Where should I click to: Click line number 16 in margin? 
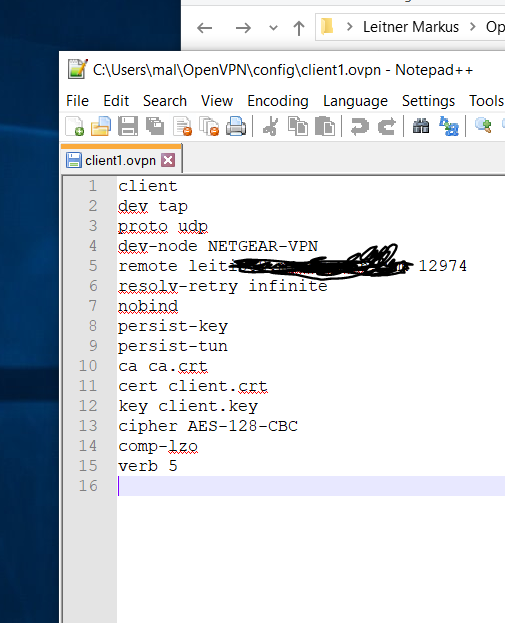coord(88,486)
